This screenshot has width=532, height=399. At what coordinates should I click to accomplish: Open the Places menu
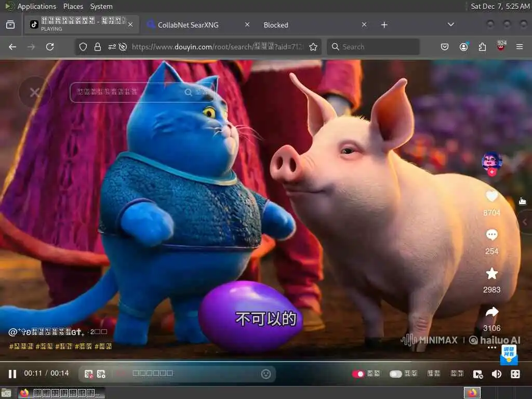(x=73, y=6)
